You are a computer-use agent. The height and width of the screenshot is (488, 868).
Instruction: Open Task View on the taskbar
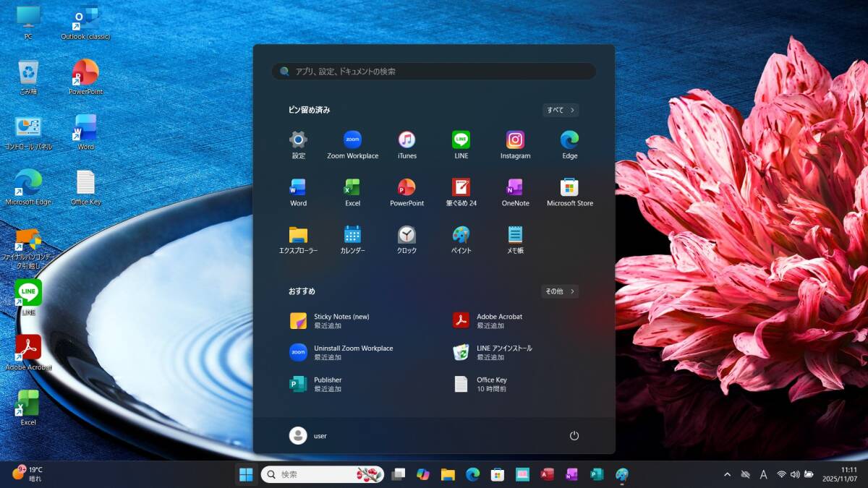[x=398, y=474]
